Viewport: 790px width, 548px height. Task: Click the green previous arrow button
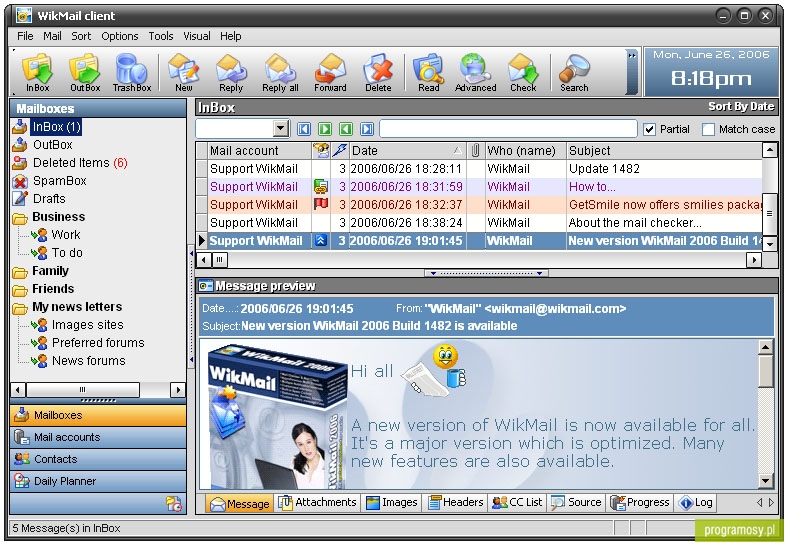coord(346,129)
